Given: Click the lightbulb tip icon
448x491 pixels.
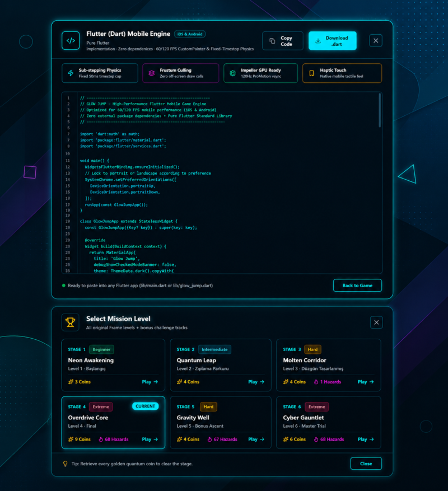Looking at the screenshot, I should click(x=65, y=464).
